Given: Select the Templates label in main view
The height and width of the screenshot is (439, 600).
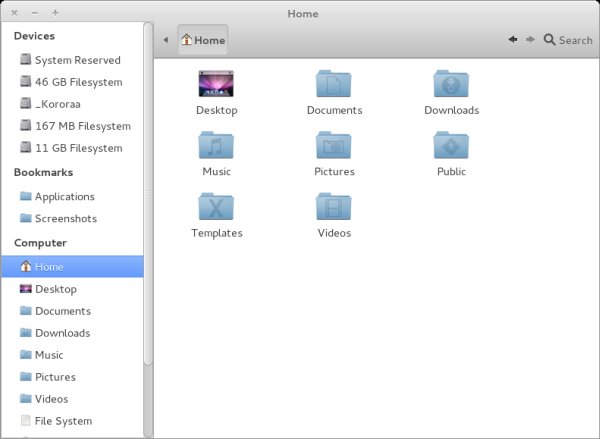Looking at the screenshot, I should (x=217, y=233).
